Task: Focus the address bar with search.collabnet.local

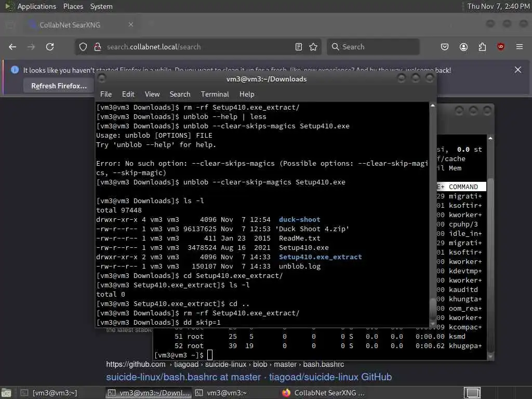Action: pyautogui.click(x=198, y=47)
